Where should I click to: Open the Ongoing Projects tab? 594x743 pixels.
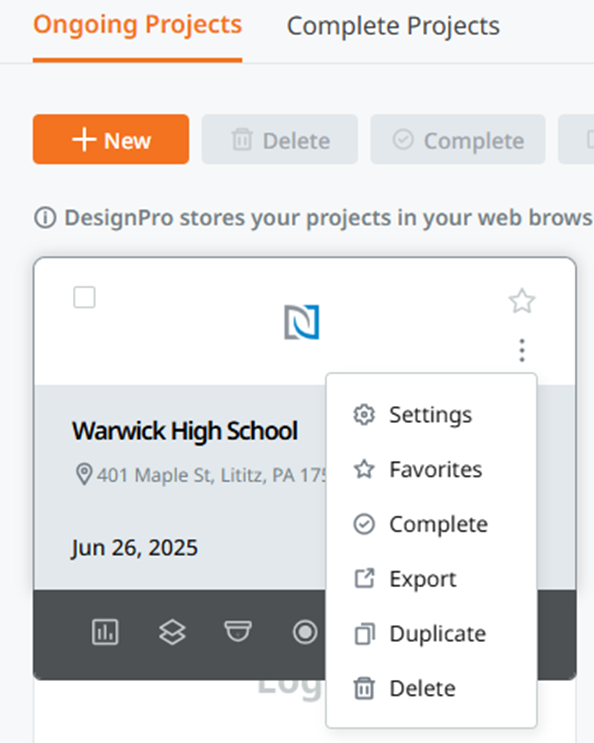point(137,25)
